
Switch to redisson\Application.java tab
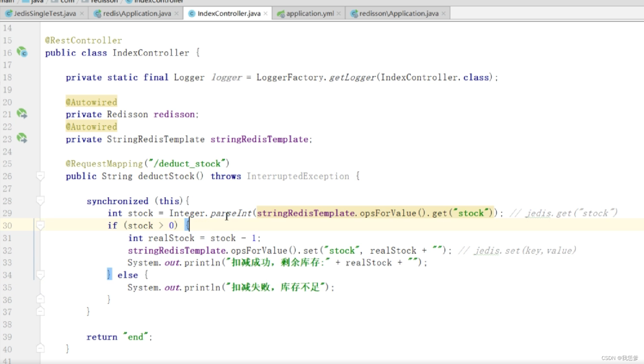point(399,14)
